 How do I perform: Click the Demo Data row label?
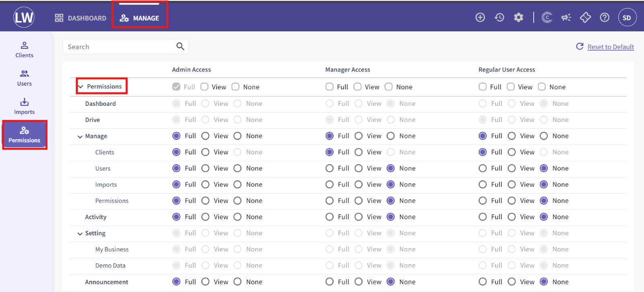pos(110,265)
